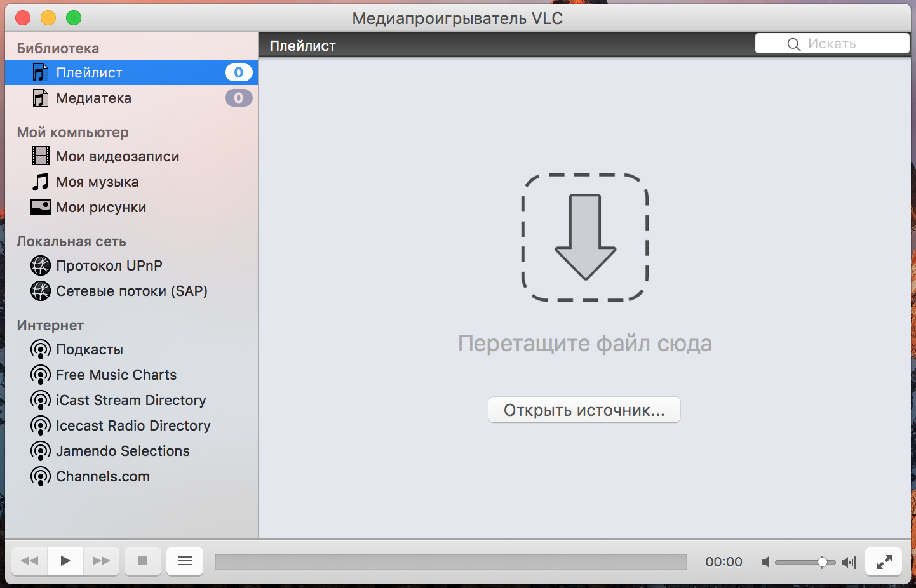Open Подкасты in the Internet section
The width and height of the screenshot is (916, 588).
89,350
